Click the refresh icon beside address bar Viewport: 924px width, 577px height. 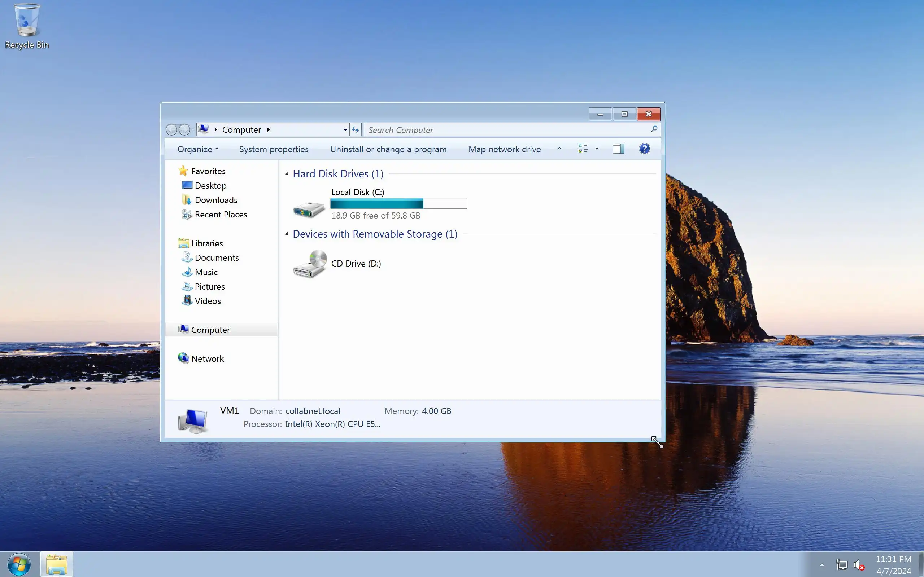pos(356,130)
